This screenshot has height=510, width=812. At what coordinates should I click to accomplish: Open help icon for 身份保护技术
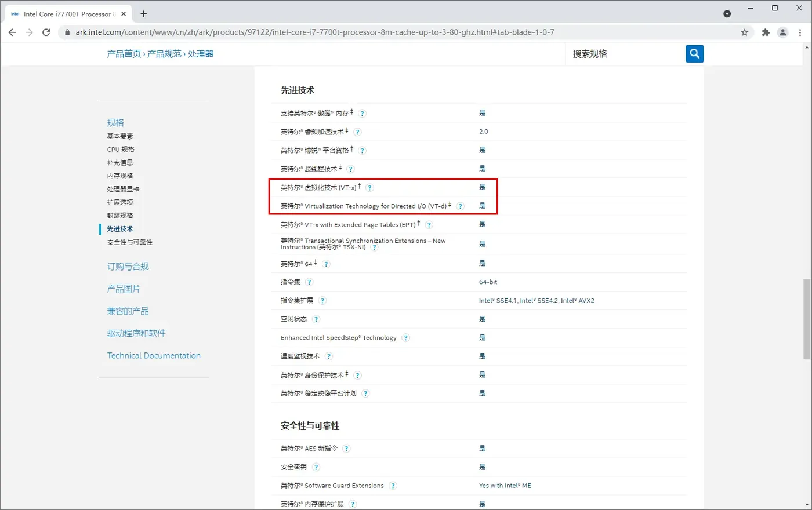[x=357, y=376]
